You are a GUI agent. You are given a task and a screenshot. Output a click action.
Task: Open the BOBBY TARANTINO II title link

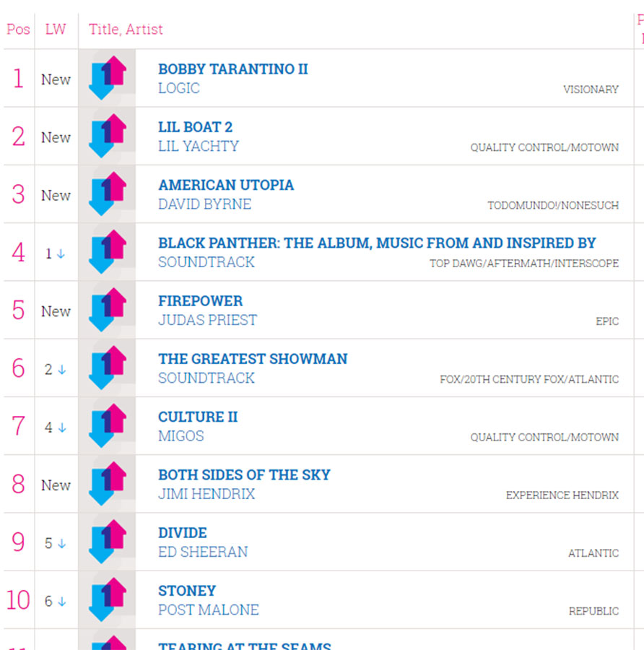click(233, 69)
